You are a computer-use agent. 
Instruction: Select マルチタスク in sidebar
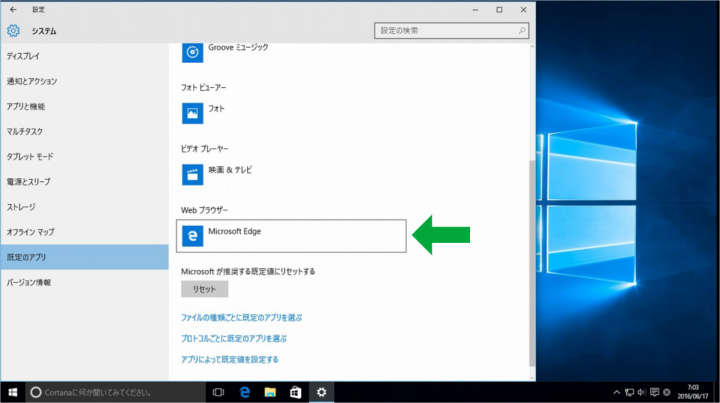click(84, 131)
